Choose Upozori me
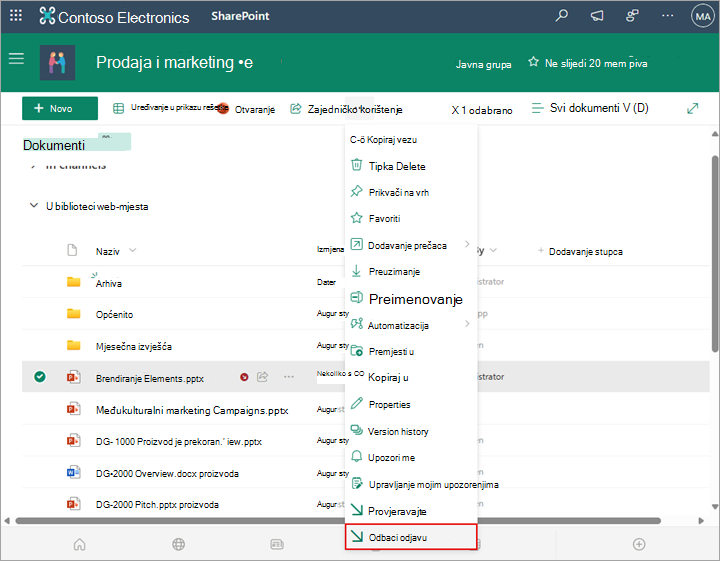Screen dimensions: 720x561 pos(411,458)
